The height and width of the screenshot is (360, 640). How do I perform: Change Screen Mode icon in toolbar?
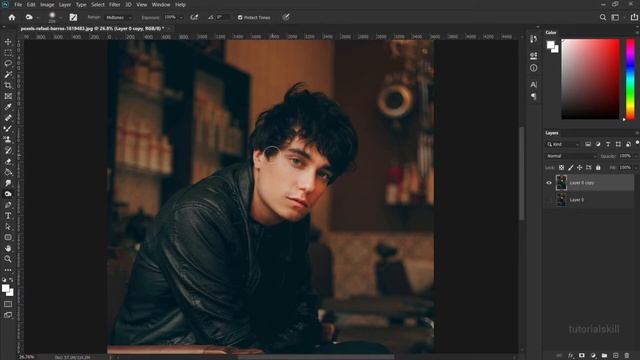coord(8,315)
